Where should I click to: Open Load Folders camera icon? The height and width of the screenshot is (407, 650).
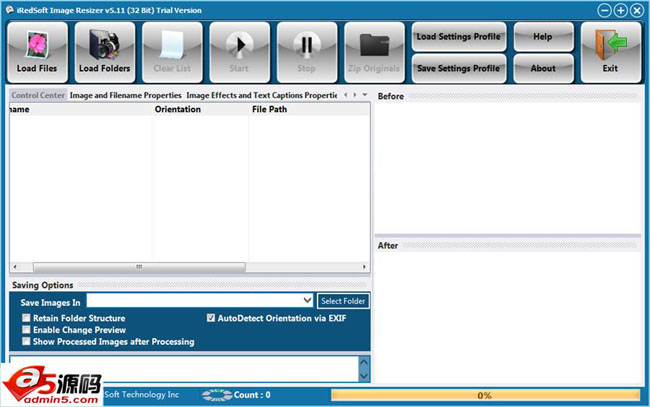pyautogui.click(x=104, y=45)
